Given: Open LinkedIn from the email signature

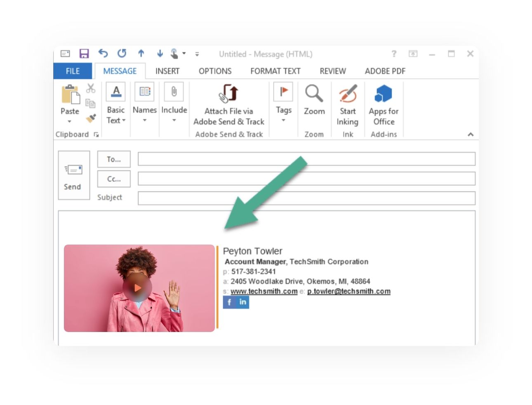Looking at the screenshot, I should (243, 302).
